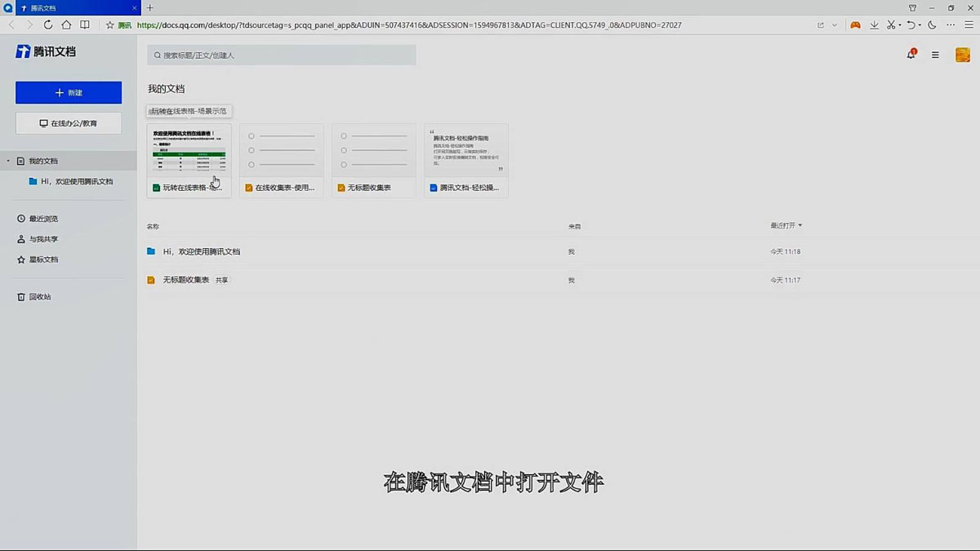Click 今天 11:17 timestamp

[785, 280]
